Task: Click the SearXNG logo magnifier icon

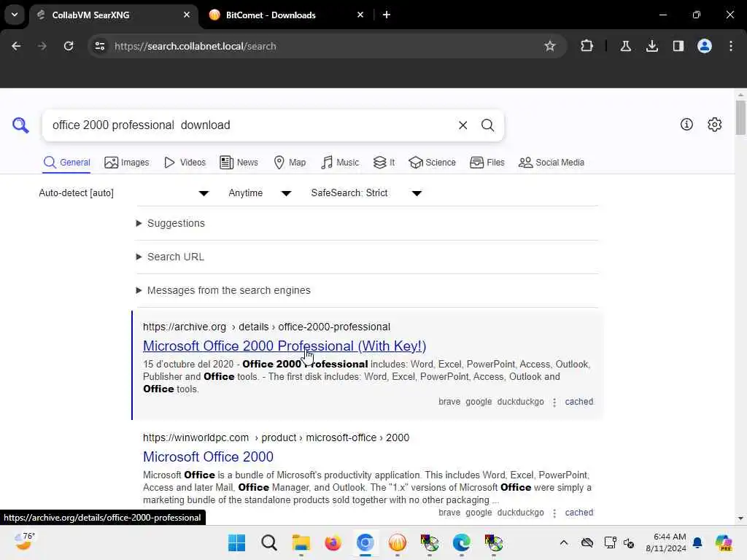Action: coord(20,125)
